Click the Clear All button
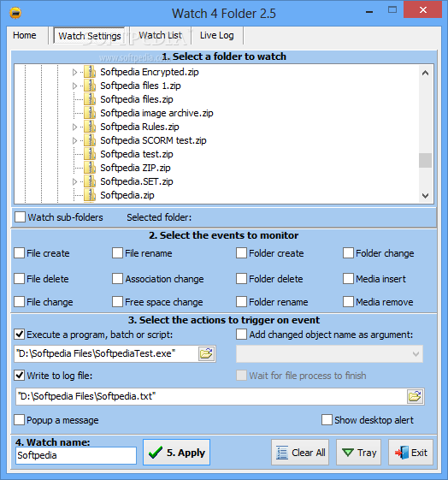Screen dimensions: 448x480 [300, 453]
